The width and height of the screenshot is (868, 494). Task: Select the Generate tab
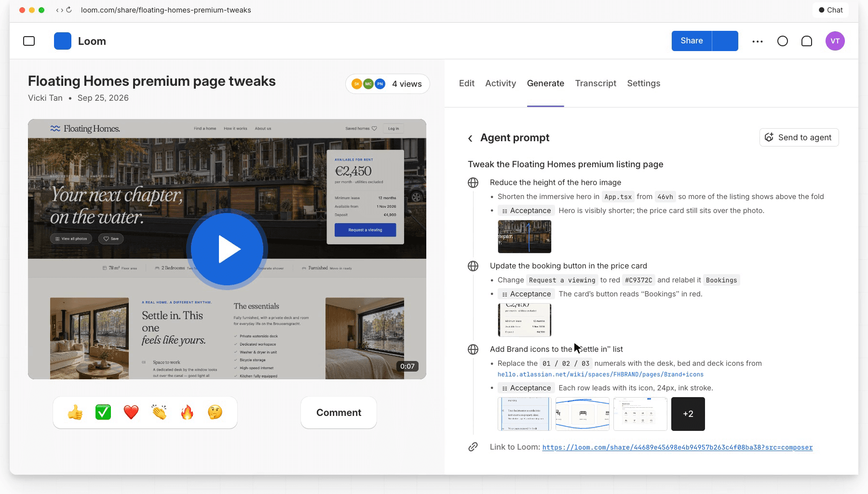pyautogui.click(x=545, y=83)
